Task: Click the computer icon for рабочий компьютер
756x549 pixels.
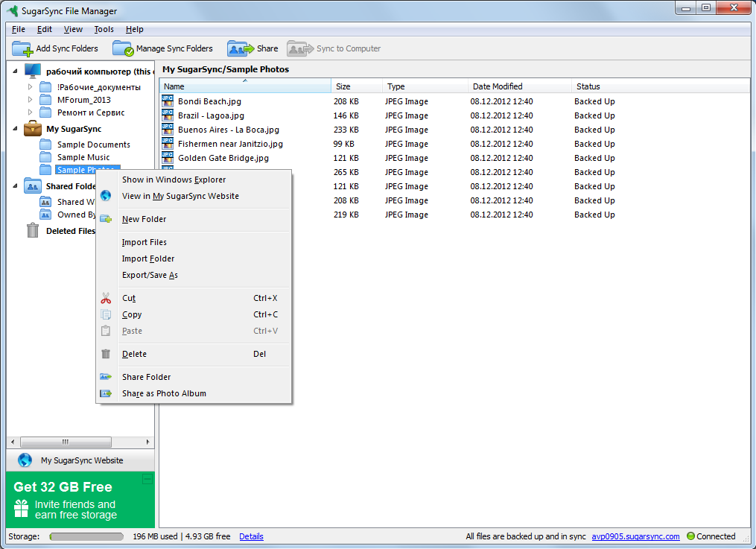Action: 33,71
